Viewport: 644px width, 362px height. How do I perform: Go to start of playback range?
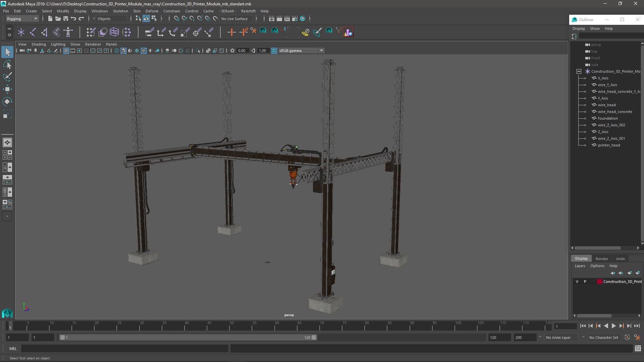click(x=583, y=326)
